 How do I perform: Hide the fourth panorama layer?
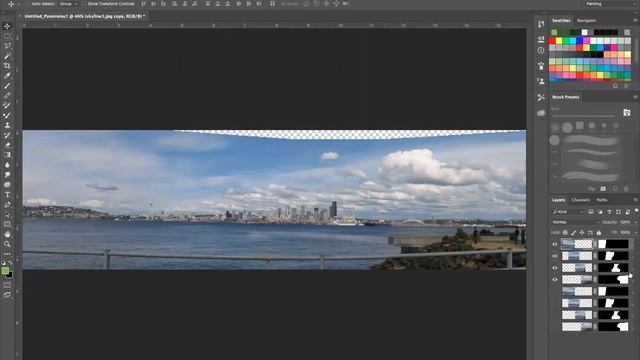pyautogui.click(x=554, y=280)
